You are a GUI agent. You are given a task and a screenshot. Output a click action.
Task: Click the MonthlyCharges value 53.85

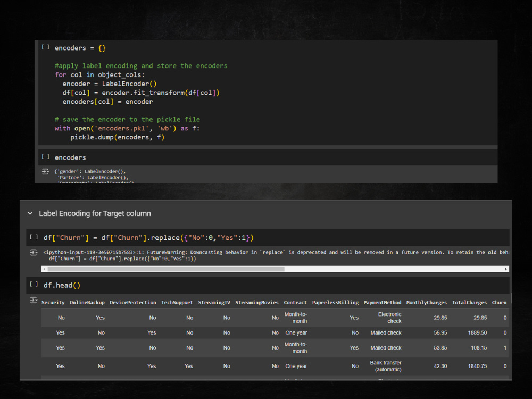click(440, 348)
